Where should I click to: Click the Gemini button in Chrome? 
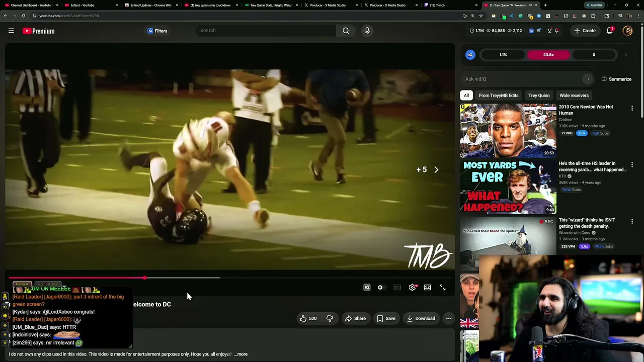[594, 5]
